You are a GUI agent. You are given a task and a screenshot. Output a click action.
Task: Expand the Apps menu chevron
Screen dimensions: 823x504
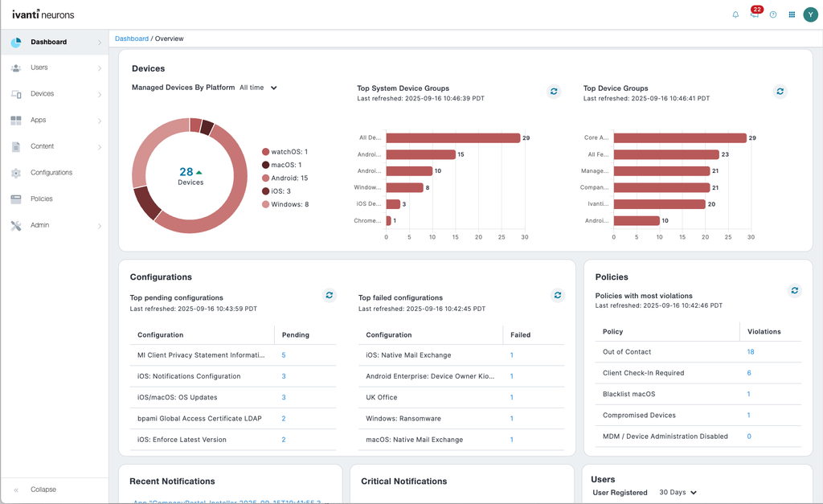coord(99,121)
